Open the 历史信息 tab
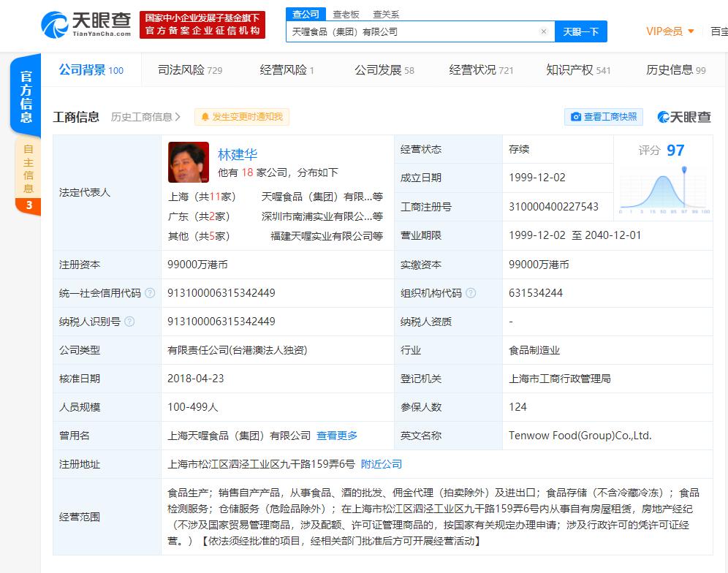 point(675,70)
